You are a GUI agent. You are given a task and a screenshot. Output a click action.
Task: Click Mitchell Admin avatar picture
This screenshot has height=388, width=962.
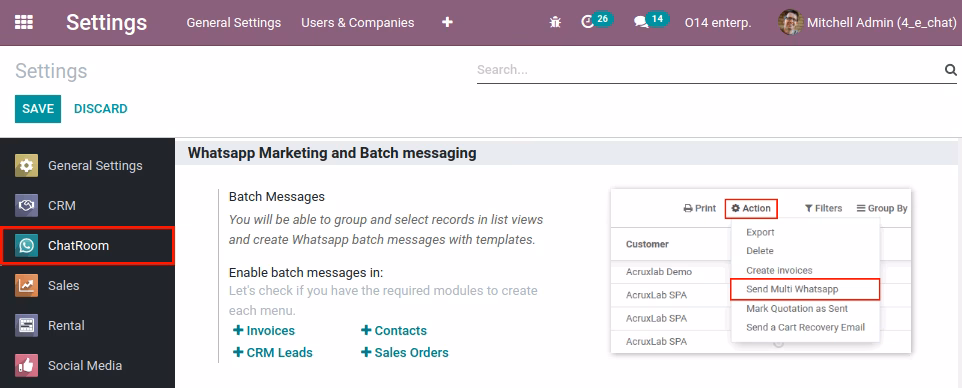click(790, 23)
